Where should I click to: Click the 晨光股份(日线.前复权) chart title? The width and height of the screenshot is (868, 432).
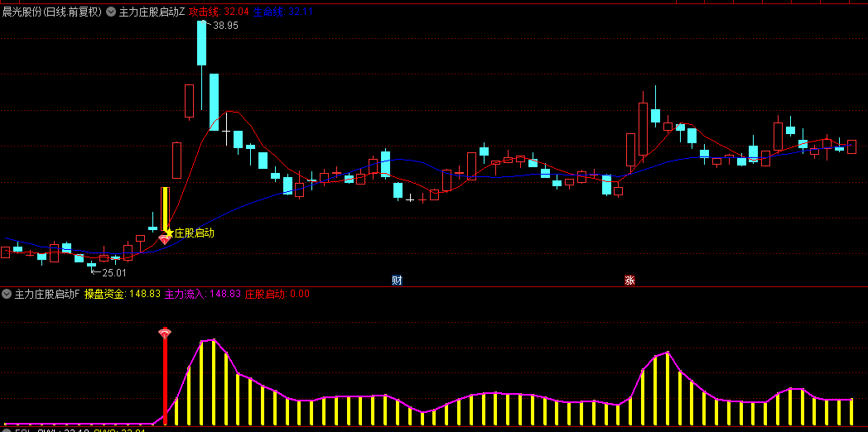52,12
